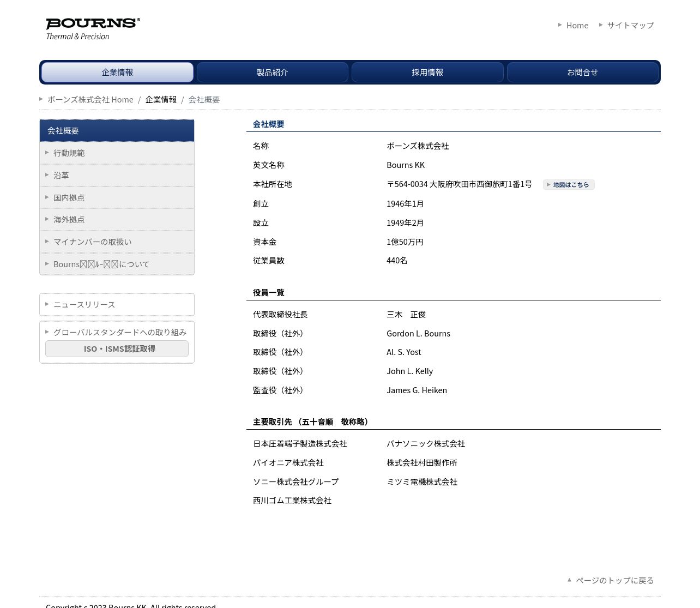This screenshot has width=700, height=608.
Task: Click the name John L. Kelly
Action: tap(409, 371)
